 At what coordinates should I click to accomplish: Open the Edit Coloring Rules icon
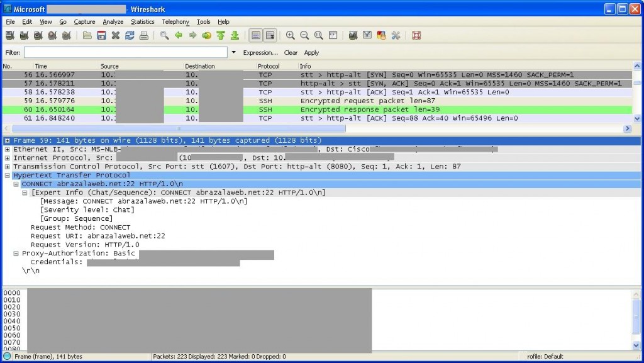coord(381,35)
